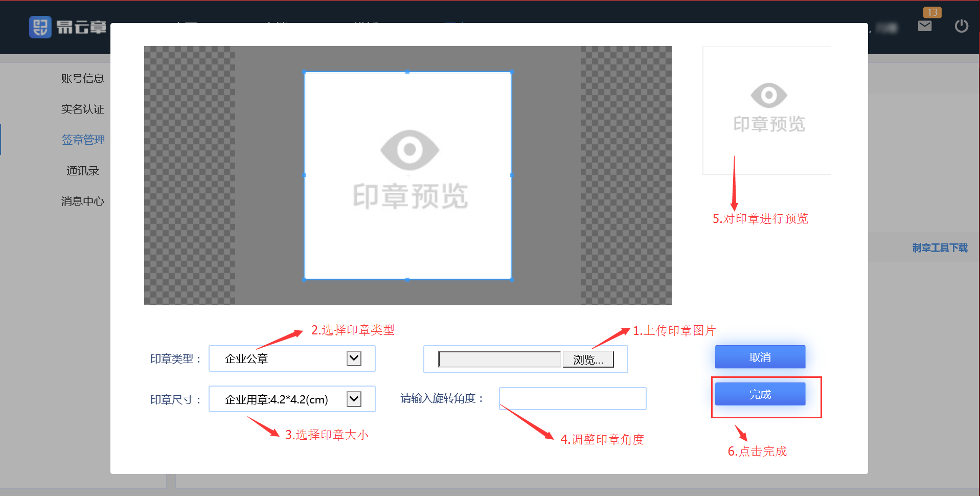
Task: Open the mail inbox envelope icon
Action: [x=925, y=26]
